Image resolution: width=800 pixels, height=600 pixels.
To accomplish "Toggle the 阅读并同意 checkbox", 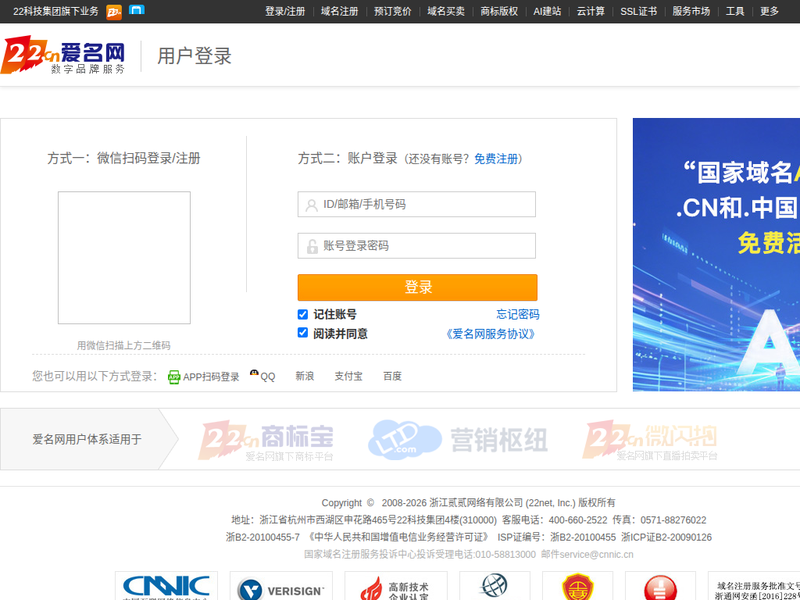I will pos(303,333).
